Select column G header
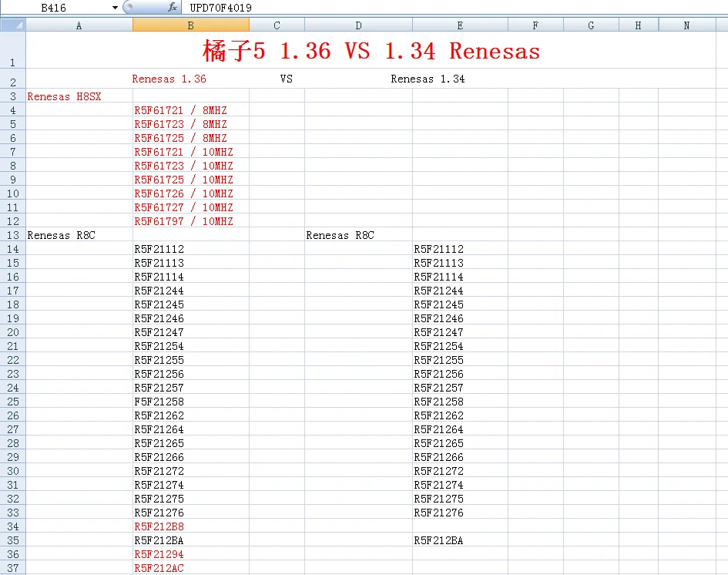 [591, 25]
